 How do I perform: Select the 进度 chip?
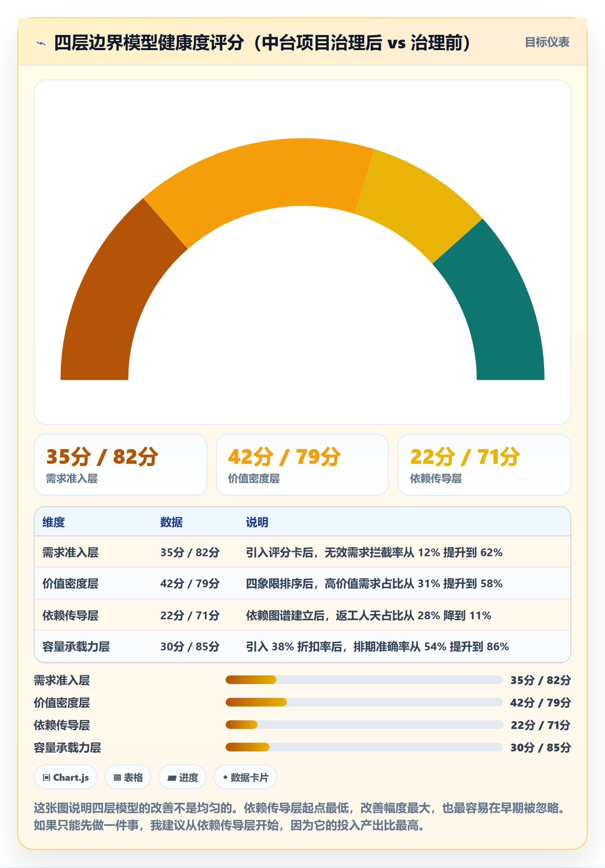click(182, 777)
